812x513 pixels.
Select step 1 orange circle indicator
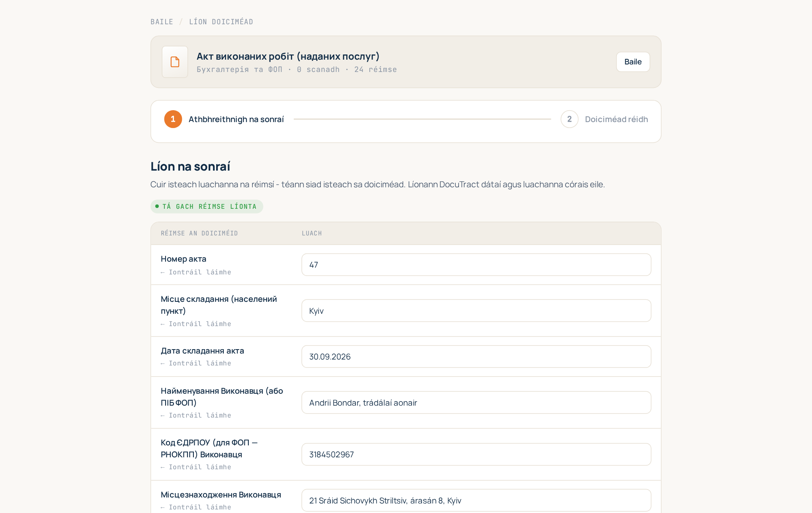click(x=173, y=119)
